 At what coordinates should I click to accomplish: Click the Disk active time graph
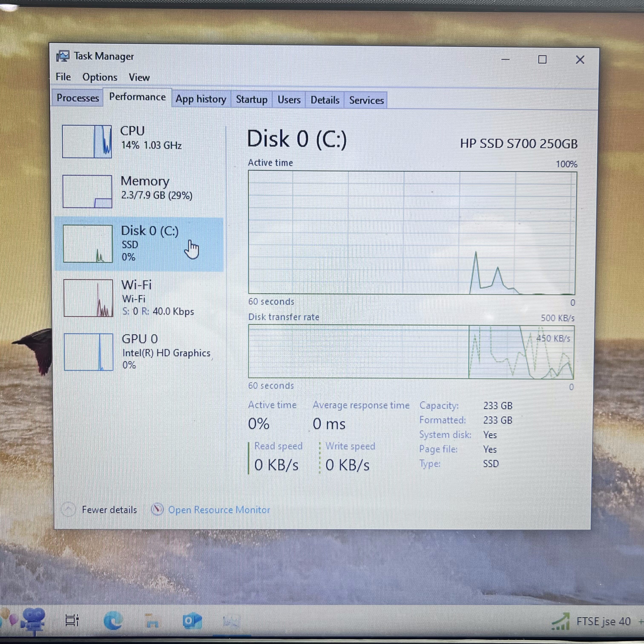(x=412, y=233)
